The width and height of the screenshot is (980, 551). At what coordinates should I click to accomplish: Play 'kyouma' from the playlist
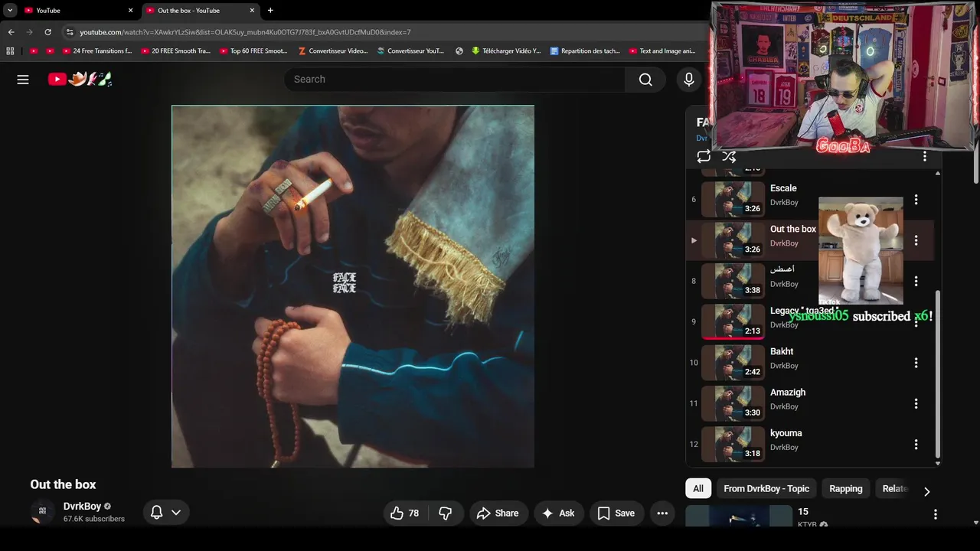coord(786,433)
